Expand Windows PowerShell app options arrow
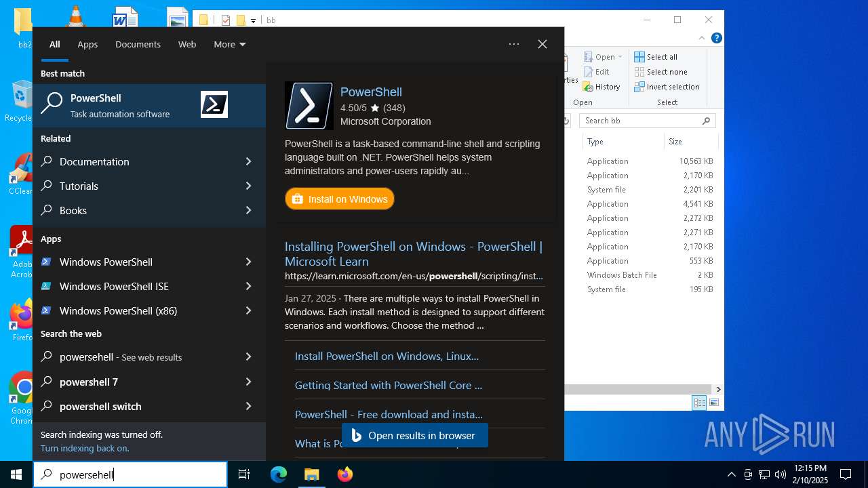Viewport: 868px width, 488px height. pos(248,262)
